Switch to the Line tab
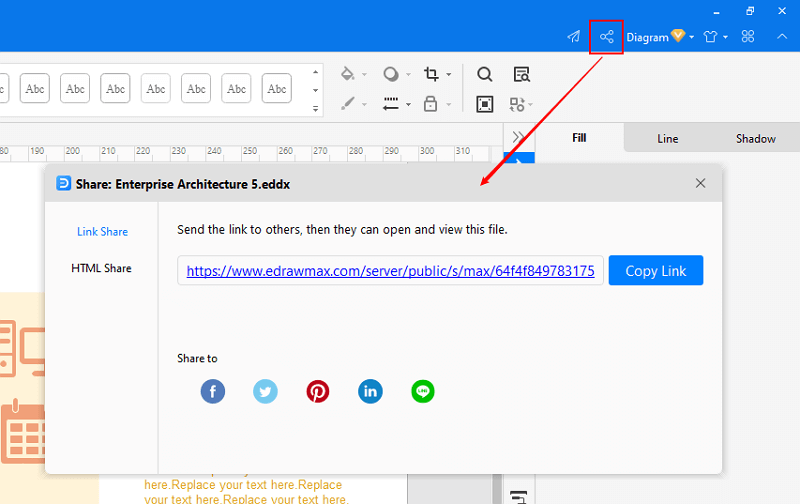This screenshot has height=504, width=800. [667, 138]
